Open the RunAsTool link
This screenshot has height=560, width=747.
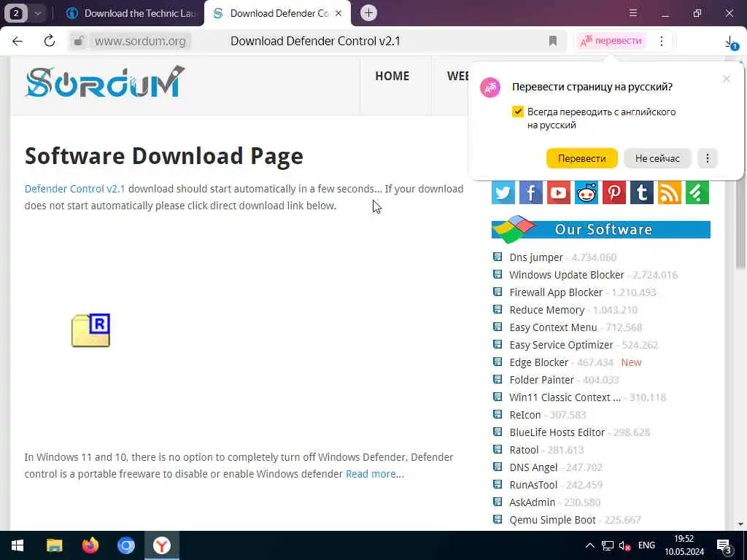coord(533,485)
